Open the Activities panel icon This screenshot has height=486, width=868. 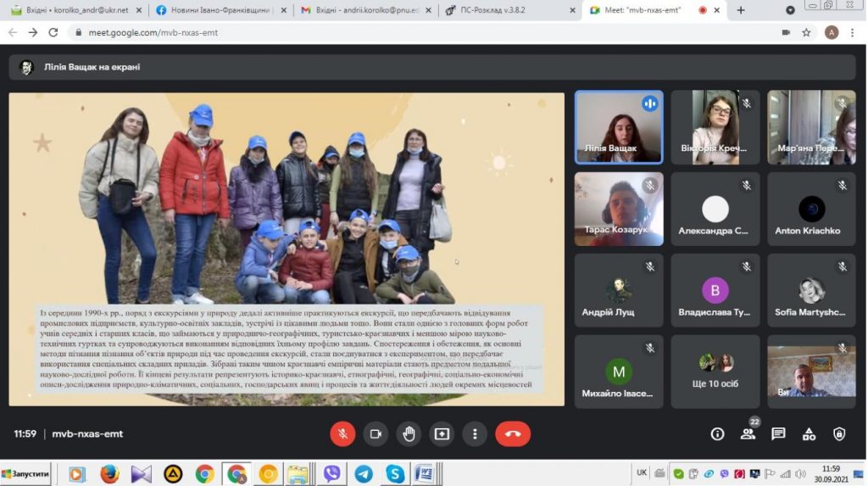809,433
